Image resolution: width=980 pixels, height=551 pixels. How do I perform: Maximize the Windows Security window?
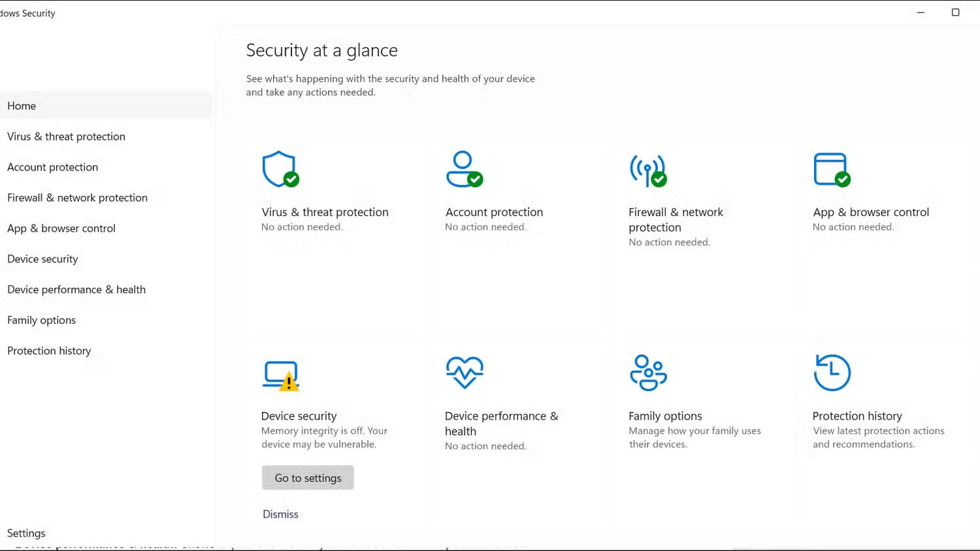[x=955, y=12]
